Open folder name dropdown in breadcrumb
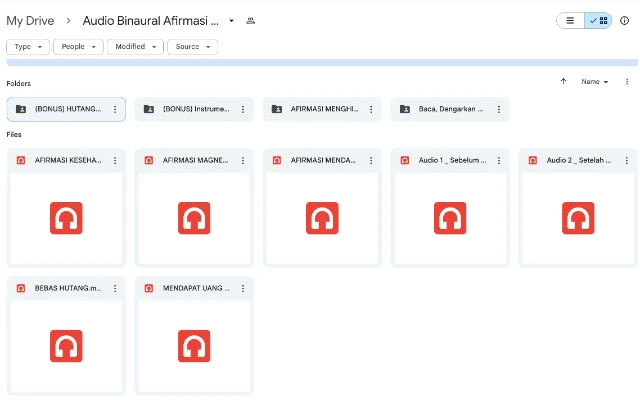Image resolution: width=640 pixels, height=400 pixels. click(232, 20)
